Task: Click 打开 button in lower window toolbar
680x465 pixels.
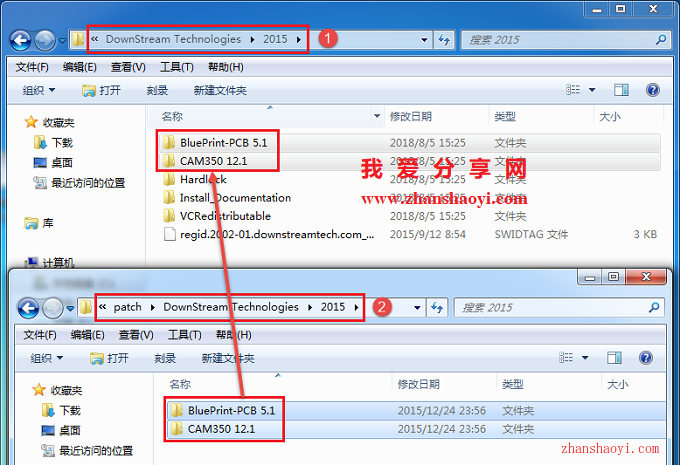Action: pyautogui.click(x=109, y=358)
